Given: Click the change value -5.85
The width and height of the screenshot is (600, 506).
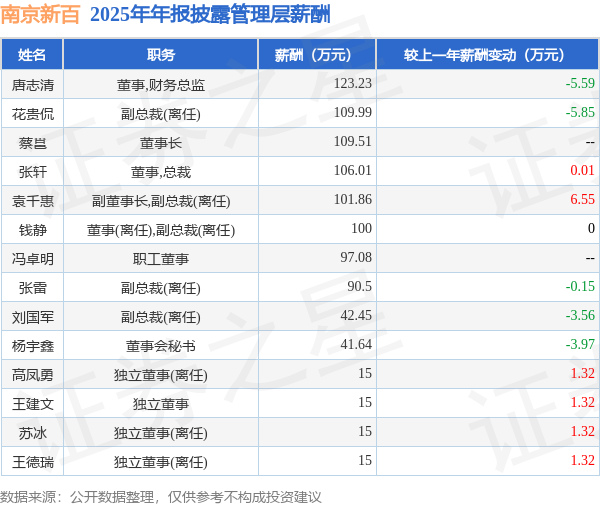Looking at the screenshot, I should 580,113.
